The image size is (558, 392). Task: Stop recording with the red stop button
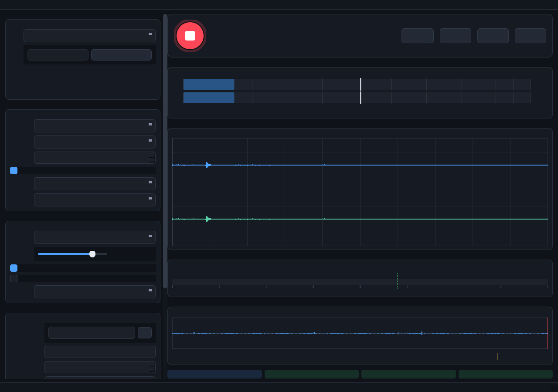point(190,36)
